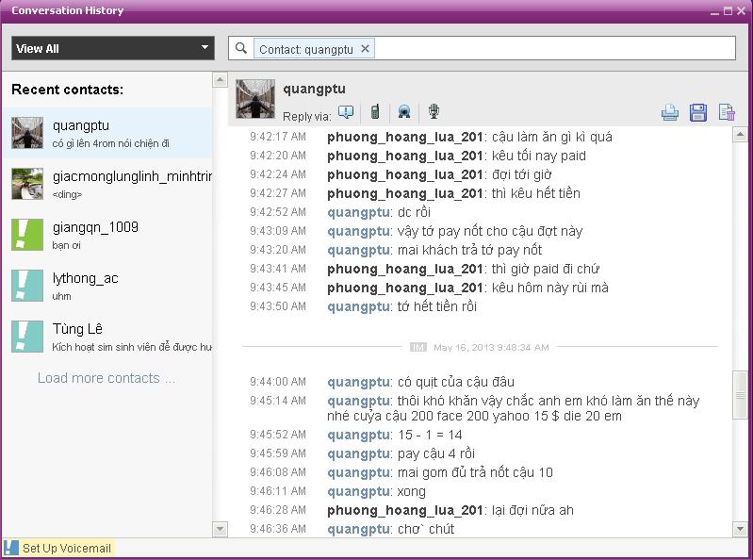Screen dimensions: 753x560
Task: Click message '15 - 1 = 14'
Action: click(430, 435)
